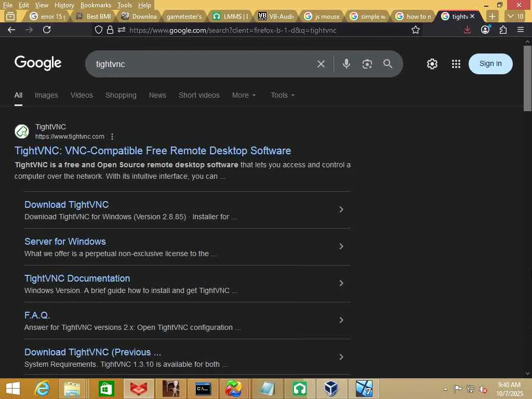Open the Server for Windows link
The image size is (532, 399).
tap(65, 242)
